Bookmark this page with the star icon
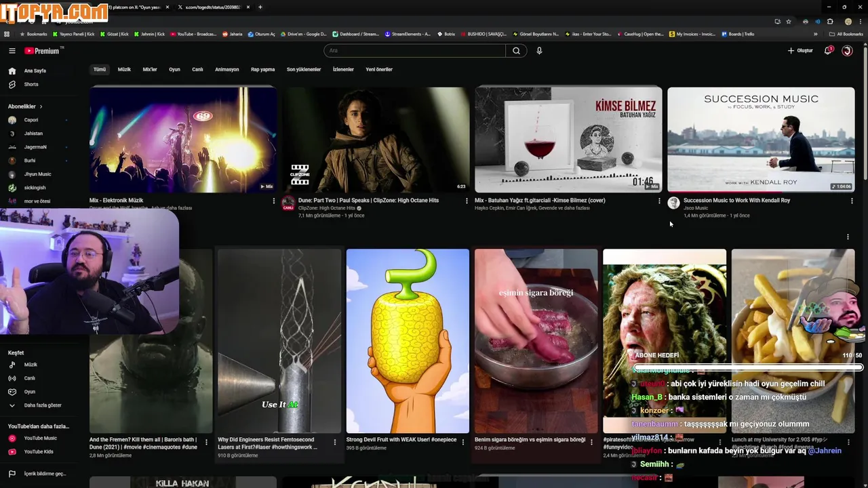The height and width of the screenshot is (488, 868). (x=788, y=22)
